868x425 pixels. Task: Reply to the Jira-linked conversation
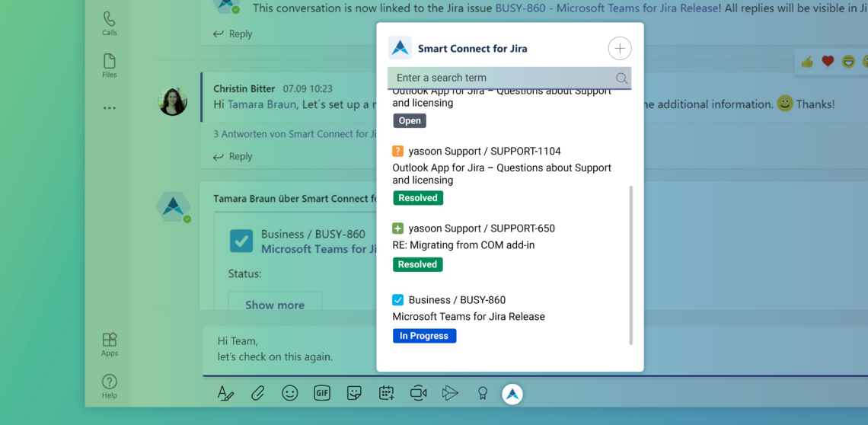click(x=232, y=34)
